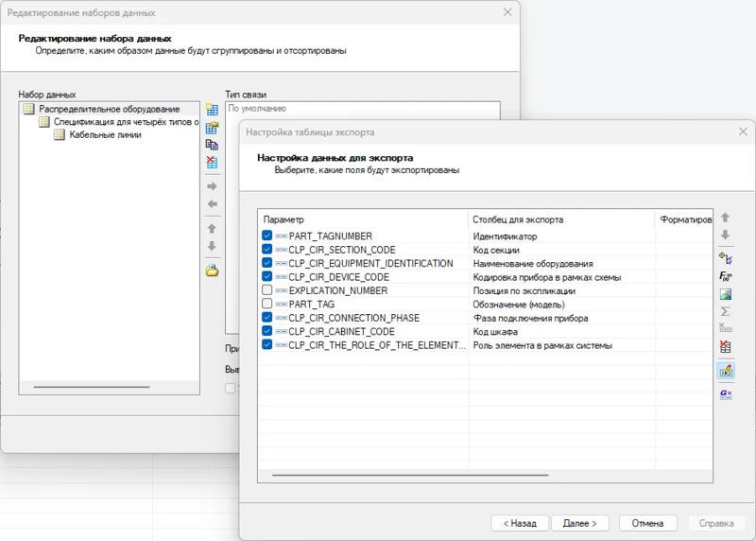
Task: Click the picture image column icon
Action: click(726, 294)
